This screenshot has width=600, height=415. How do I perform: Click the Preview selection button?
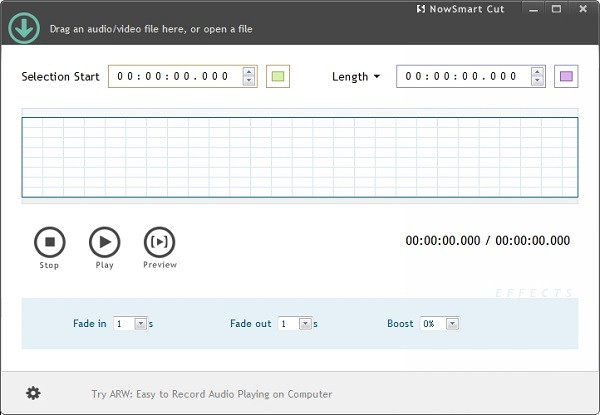[159, 242]
